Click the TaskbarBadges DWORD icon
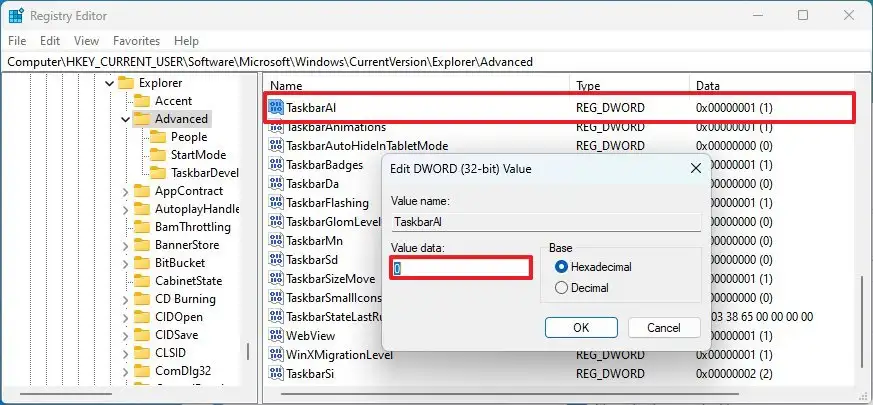The width and height of the screenshot is (873, 405). (x=277, y=164)
